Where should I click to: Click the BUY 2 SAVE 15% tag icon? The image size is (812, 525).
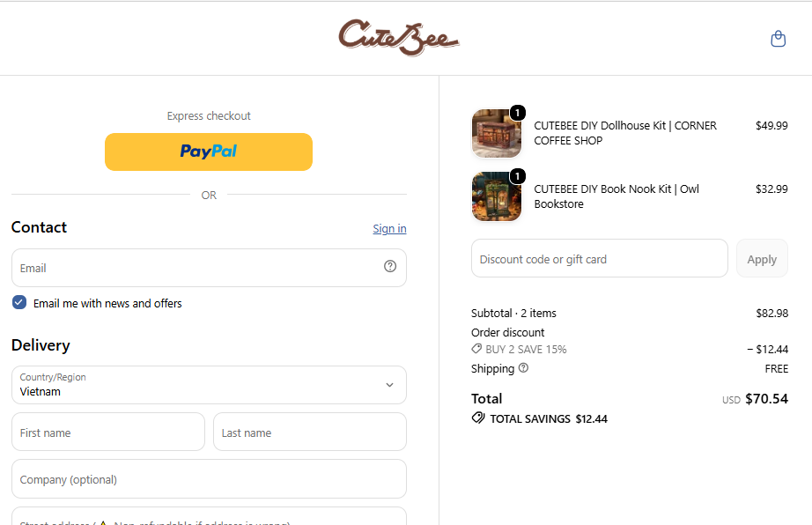coord(476,349)
